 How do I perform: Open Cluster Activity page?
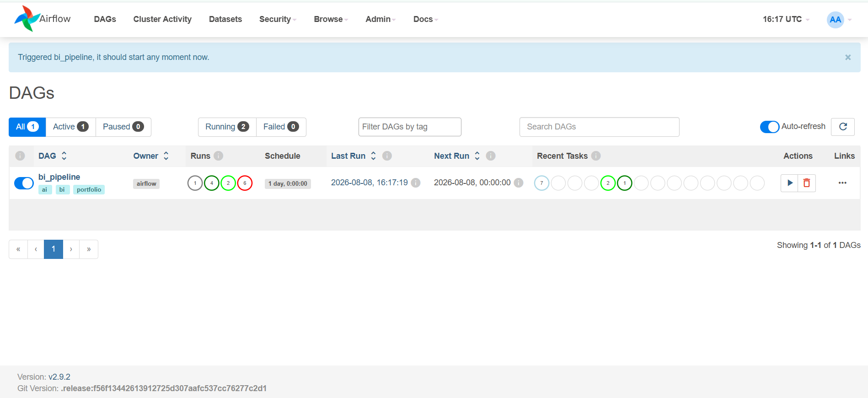tap(162, 19)
